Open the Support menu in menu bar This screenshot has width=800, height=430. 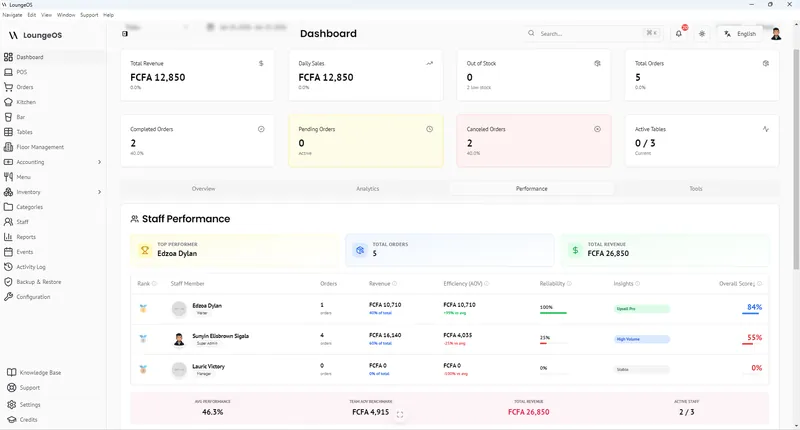coord(89,15)
